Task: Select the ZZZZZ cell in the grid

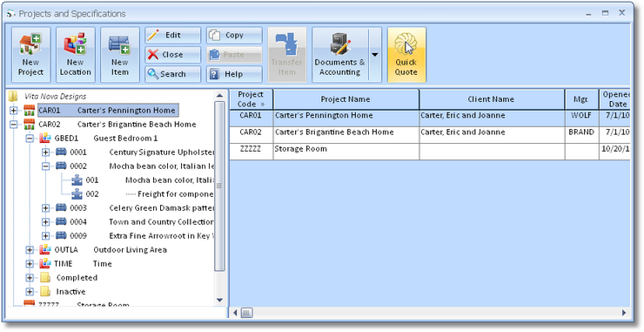Action: (x=251, y=152)
